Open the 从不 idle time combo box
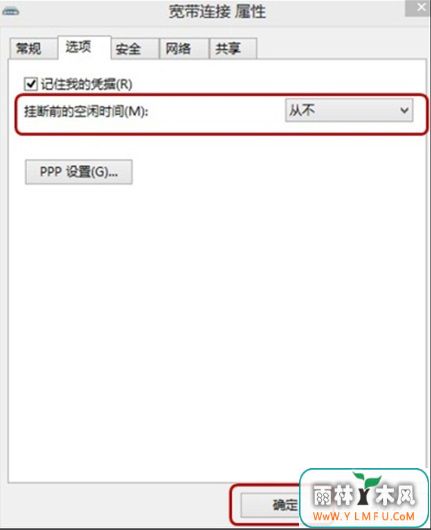This screenshot has height=530, width=431. (x=349, y=110)
